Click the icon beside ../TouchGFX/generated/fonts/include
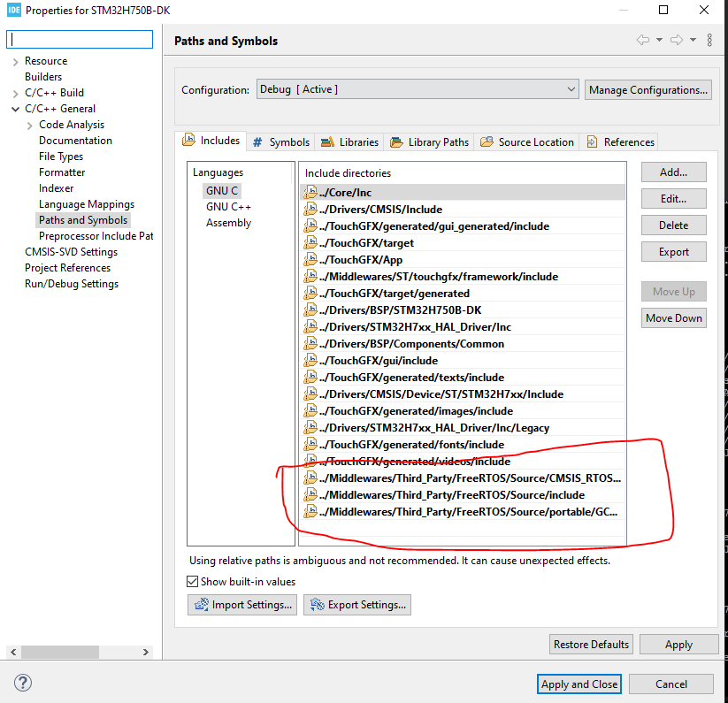 tap(310, 444)
